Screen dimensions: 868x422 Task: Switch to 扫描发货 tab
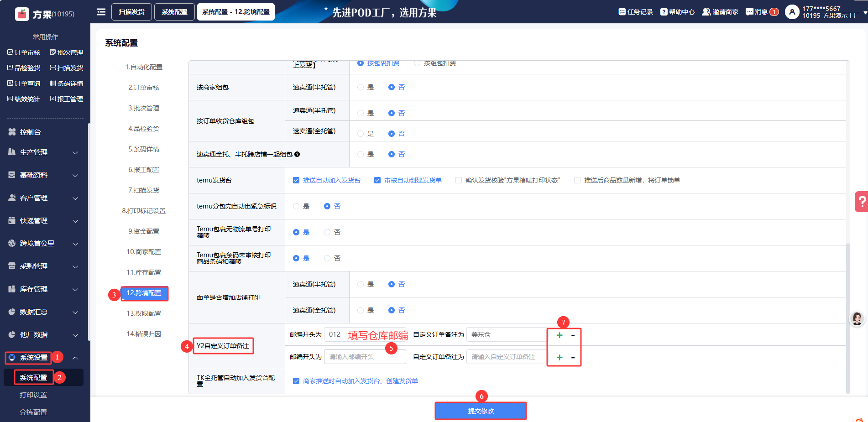[x=131, y=12]
